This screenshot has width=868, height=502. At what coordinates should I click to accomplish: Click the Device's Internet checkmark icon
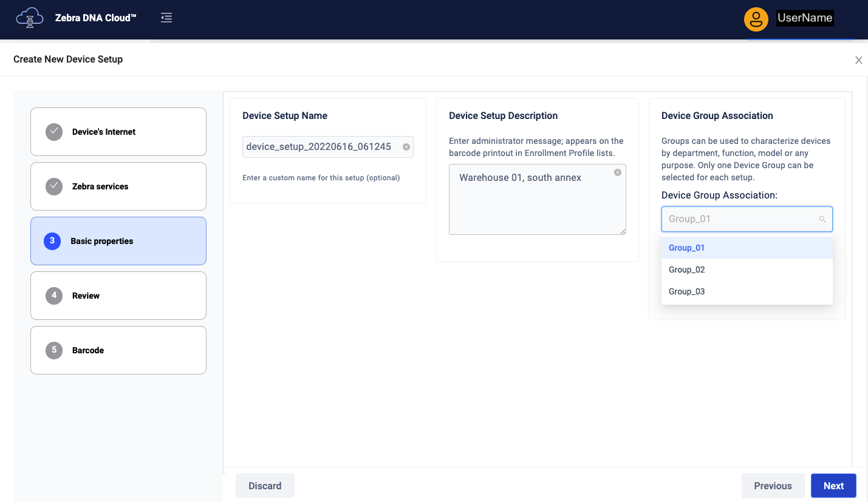(54, 132)
